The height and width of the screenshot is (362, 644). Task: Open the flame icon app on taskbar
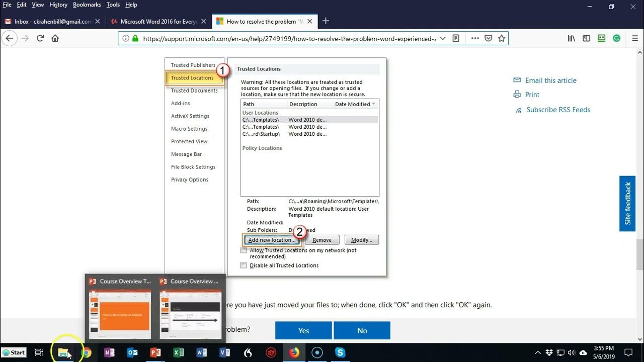[x=248, y=352]
